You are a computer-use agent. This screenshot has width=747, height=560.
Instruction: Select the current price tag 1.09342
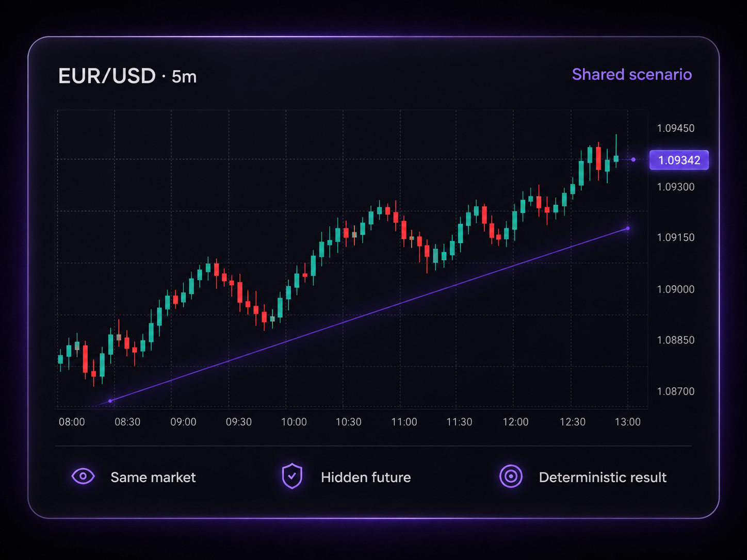click(679, 160)
